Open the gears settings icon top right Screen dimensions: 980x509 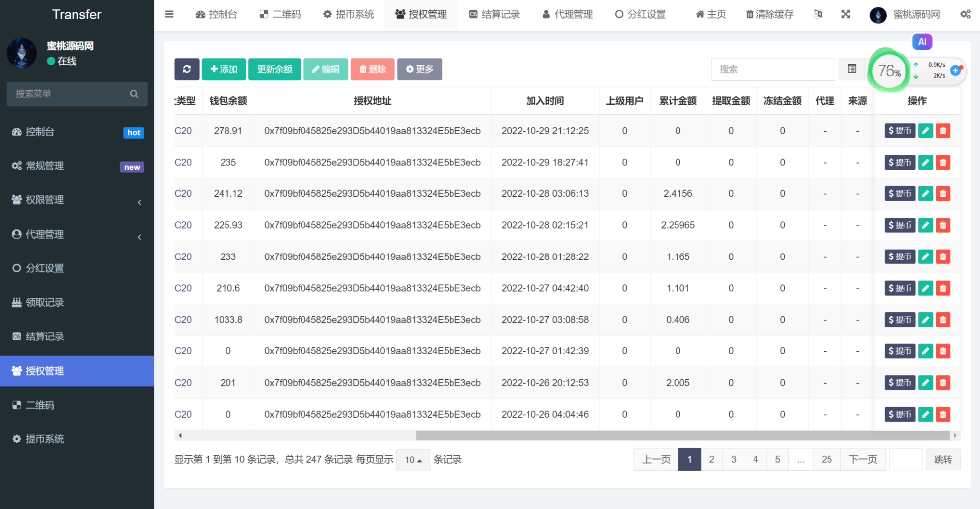point(965,14)
